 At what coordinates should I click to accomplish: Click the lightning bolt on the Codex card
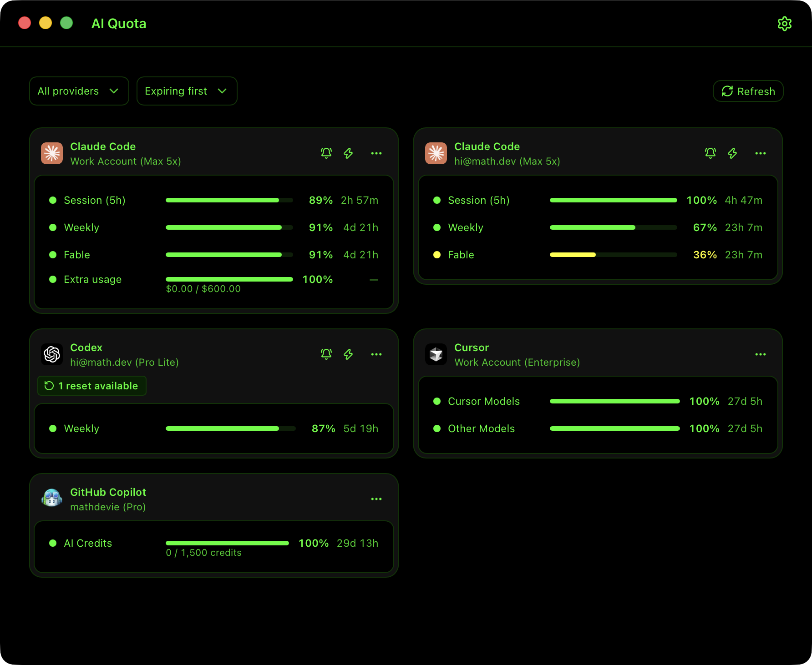pyautogui.click(x=348, y=354)
